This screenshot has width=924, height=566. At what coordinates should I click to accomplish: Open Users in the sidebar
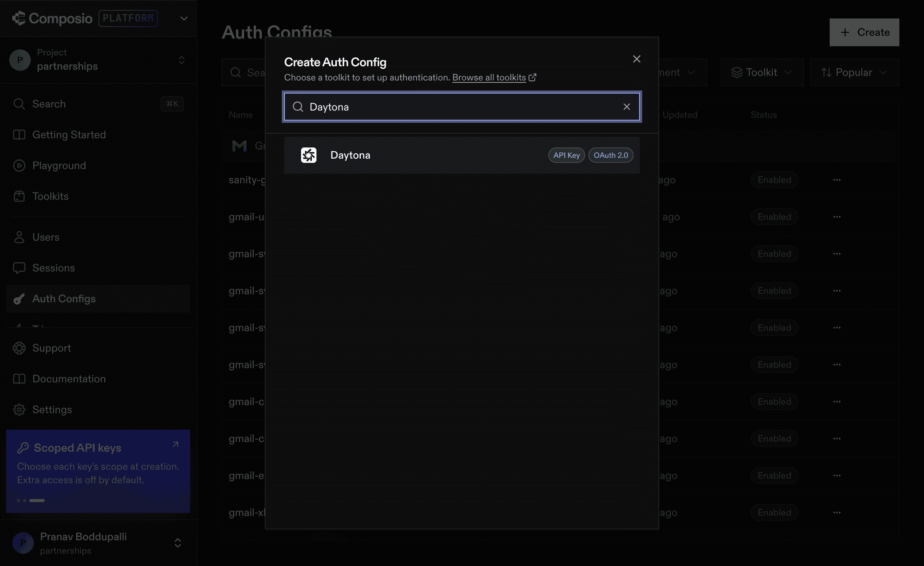tap(98, 237)
